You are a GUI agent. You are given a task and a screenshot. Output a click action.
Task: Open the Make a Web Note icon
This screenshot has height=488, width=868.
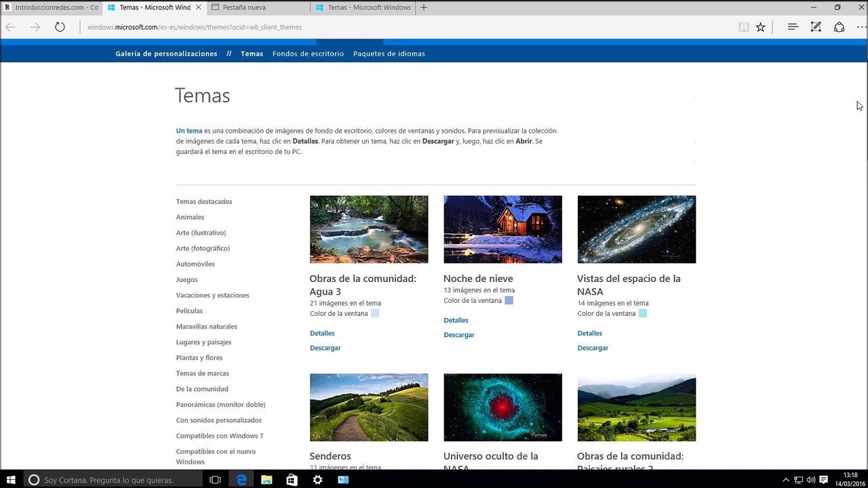click(816, 27)
